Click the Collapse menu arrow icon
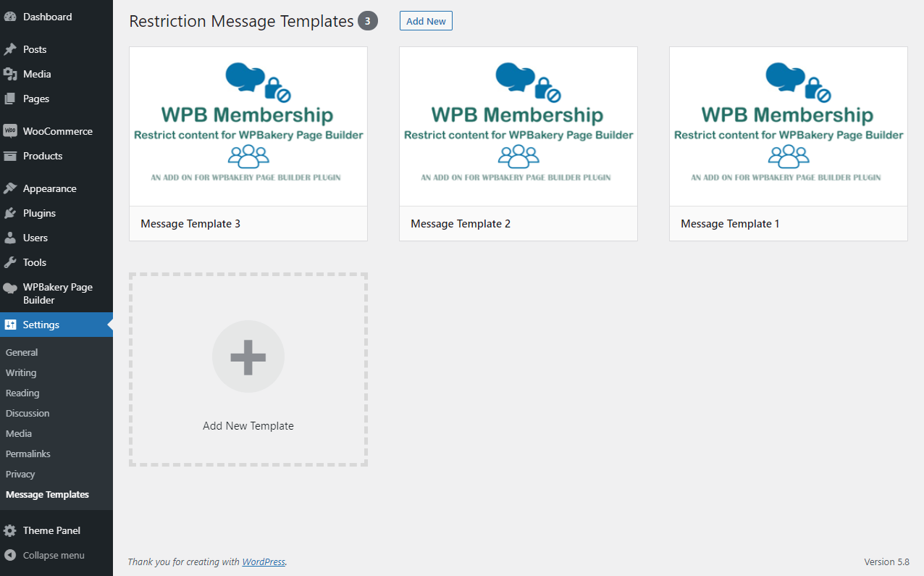The height and width of the screenshot is (576, 924). click(x=10, y=555)
